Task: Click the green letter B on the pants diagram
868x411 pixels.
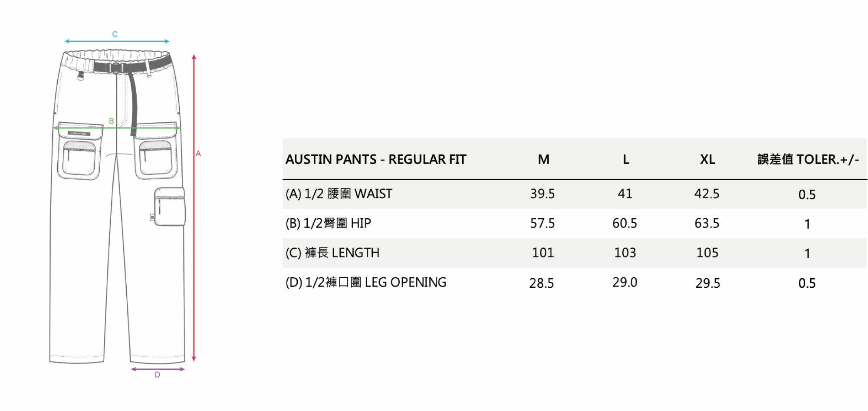Action: [112, 121]
